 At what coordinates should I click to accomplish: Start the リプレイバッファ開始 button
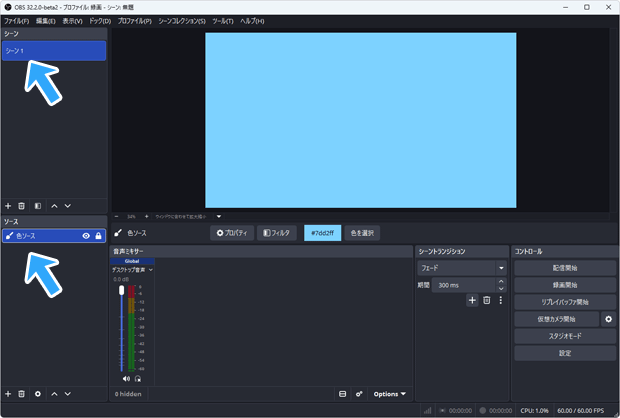[565, 302]
